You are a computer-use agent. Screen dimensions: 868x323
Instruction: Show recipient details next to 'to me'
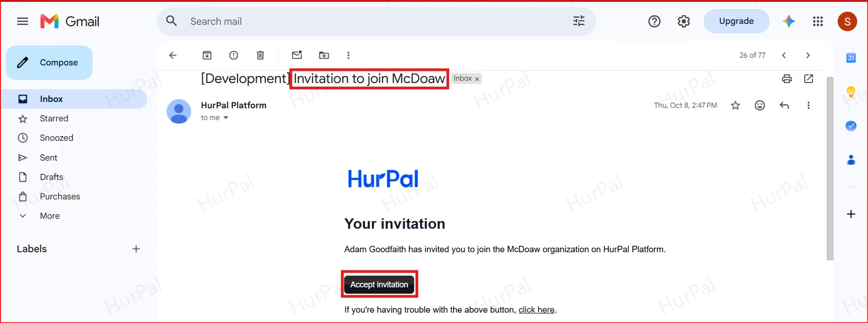pyautogui.click(x=226, y=118)
